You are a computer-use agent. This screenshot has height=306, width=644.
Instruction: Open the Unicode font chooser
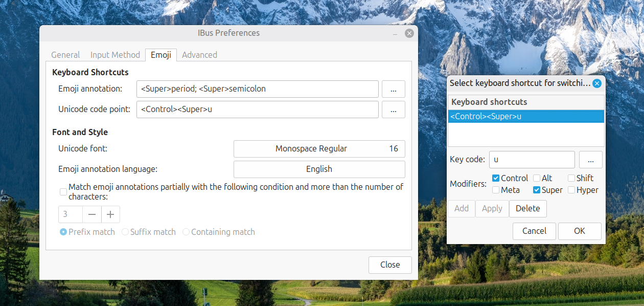[319, 149]
